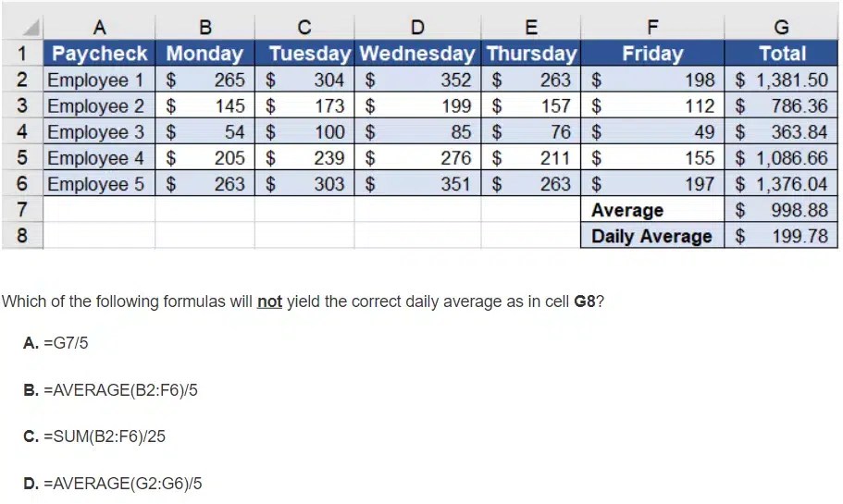Select the Daily Average label cell

coord(651,236)
